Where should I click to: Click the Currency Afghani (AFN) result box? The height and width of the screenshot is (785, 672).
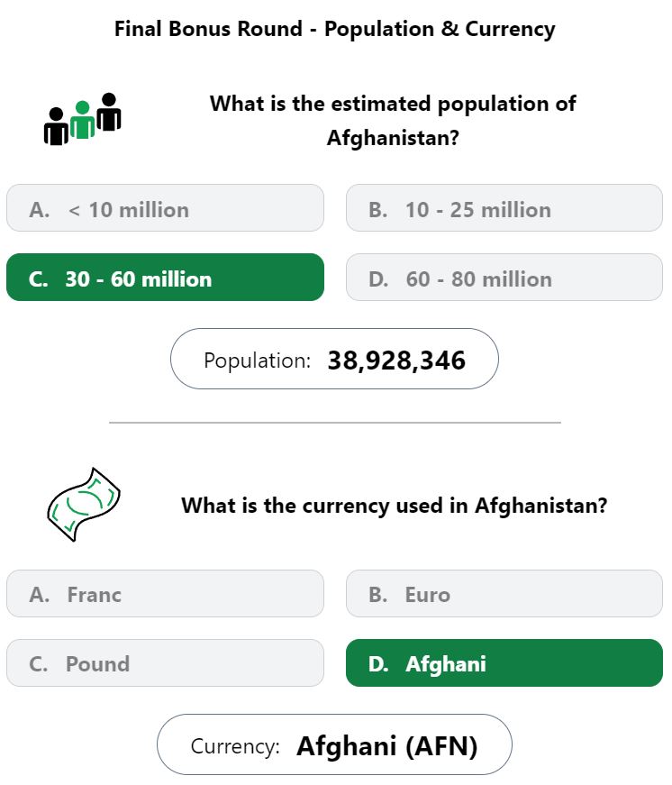(334, 744)
